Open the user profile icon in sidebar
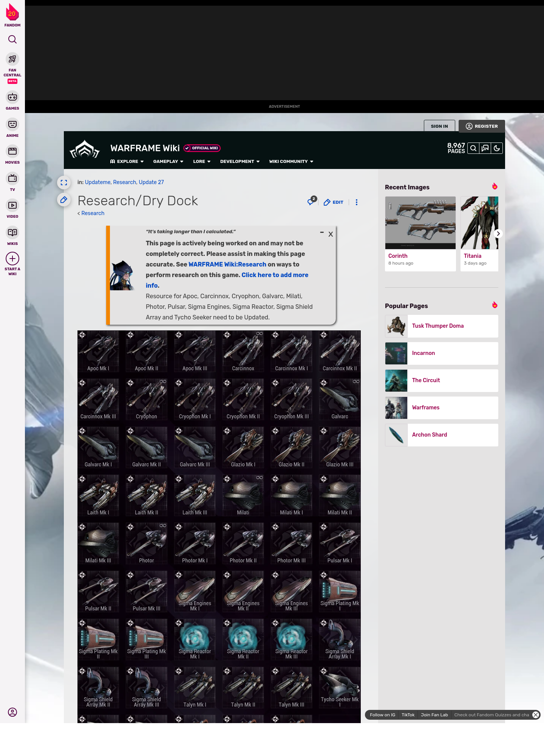This screenshot has width=544, height=756. (12, 712)
